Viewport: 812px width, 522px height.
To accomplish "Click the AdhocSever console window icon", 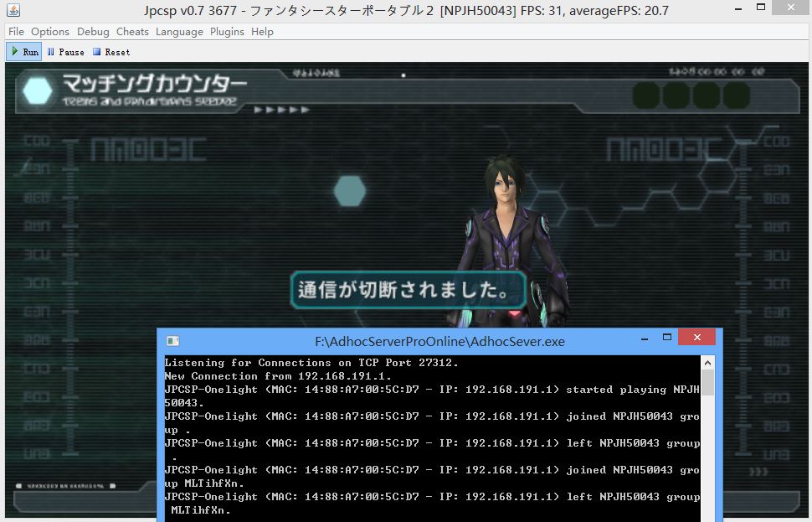I will click(x=173, y=340).
